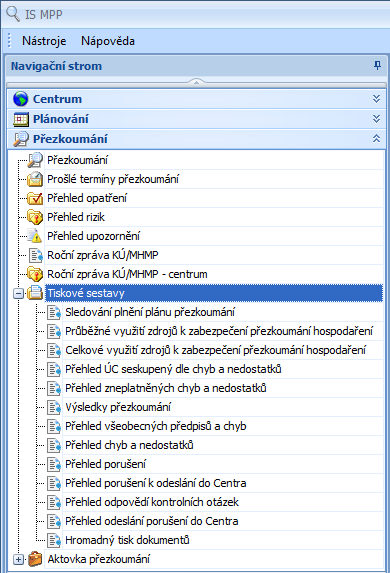The height and width of the screenshot is (573, 390).
Task: Click the Přehled odpovědí kontrolních otázek icon
Action: point(54,502)
